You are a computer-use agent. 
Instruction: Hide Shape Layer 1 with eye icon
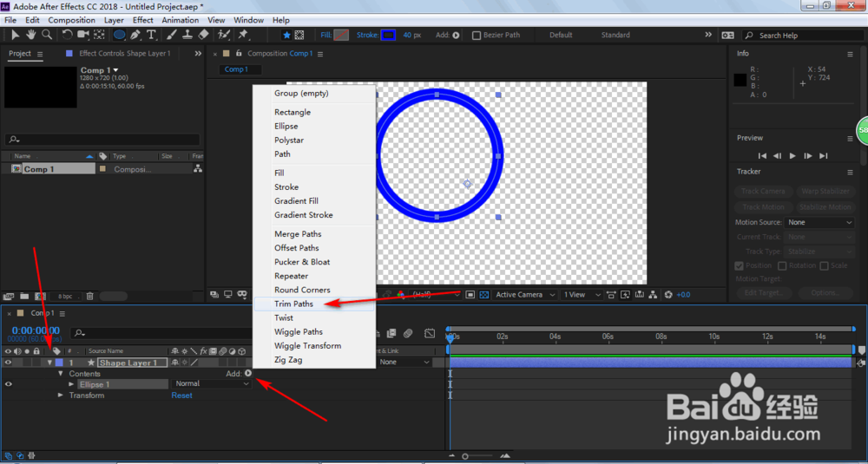click(x=8, y=363)
